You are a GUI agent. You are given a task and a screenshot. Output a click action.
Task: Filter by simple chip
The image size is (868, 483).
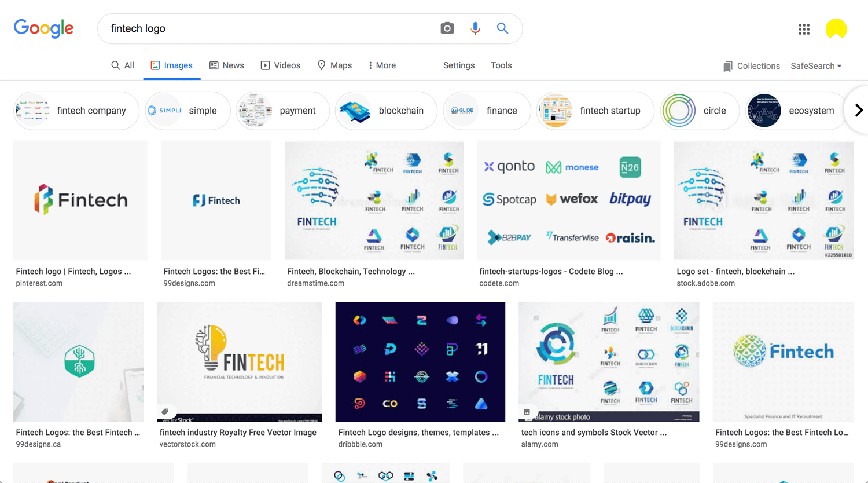click(x=187, y=111)
